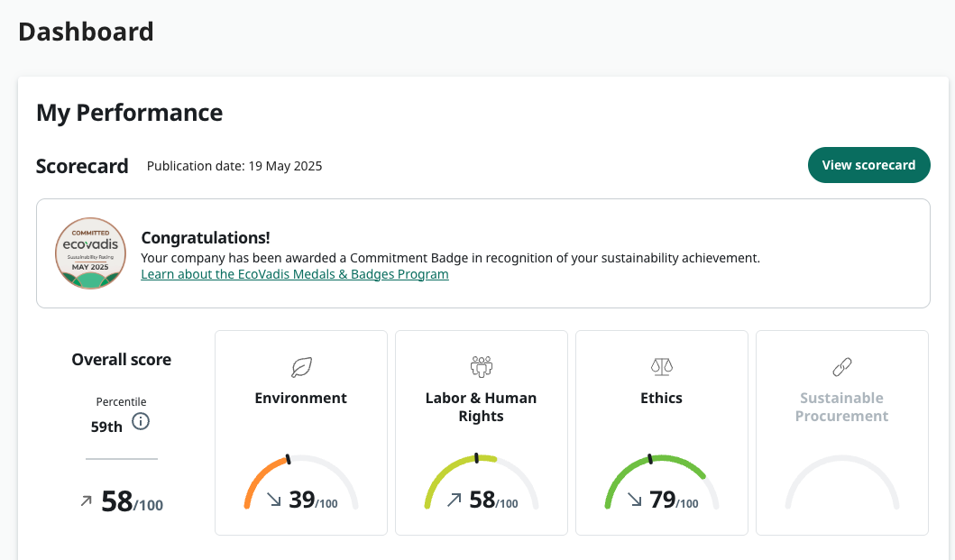Open the EcoVadis Medals & Badges Program link
The height and width of the screenshot is (560, 955).
pos(295,274)
